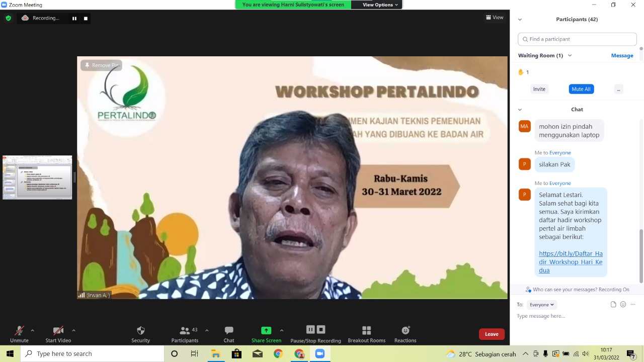Stop the recording using top-left square
The image size is (644, 362).
pyautogui.click(x=86, y=19)
